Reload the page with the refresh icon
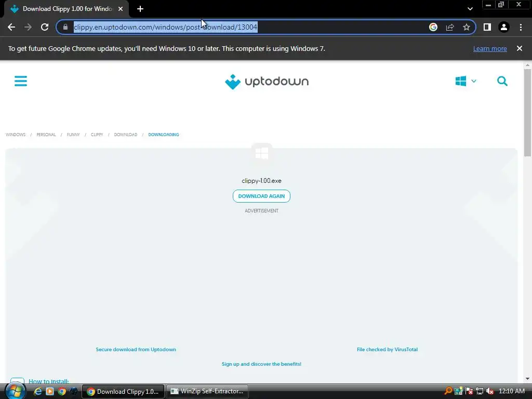Screen dimensions: 532x399 45,27
